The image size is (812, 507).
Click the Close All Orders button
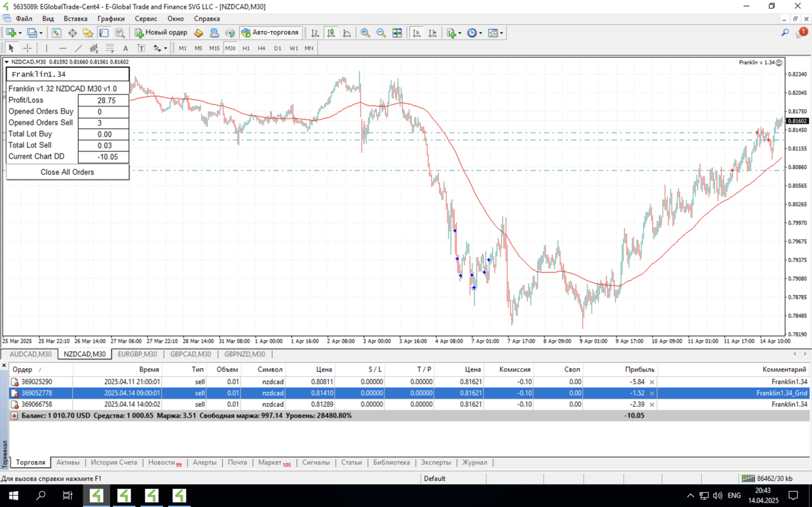coord(67,172)
